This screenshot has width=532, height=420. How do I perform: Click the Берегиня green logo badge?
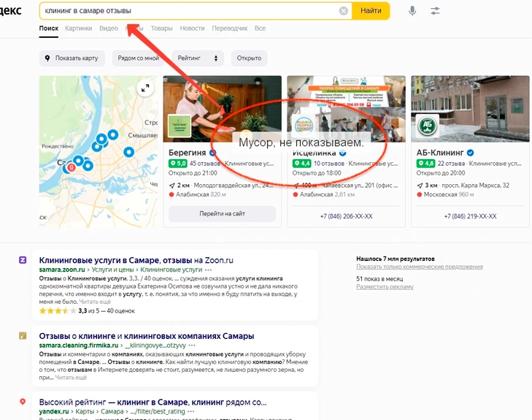pos(180,126)
